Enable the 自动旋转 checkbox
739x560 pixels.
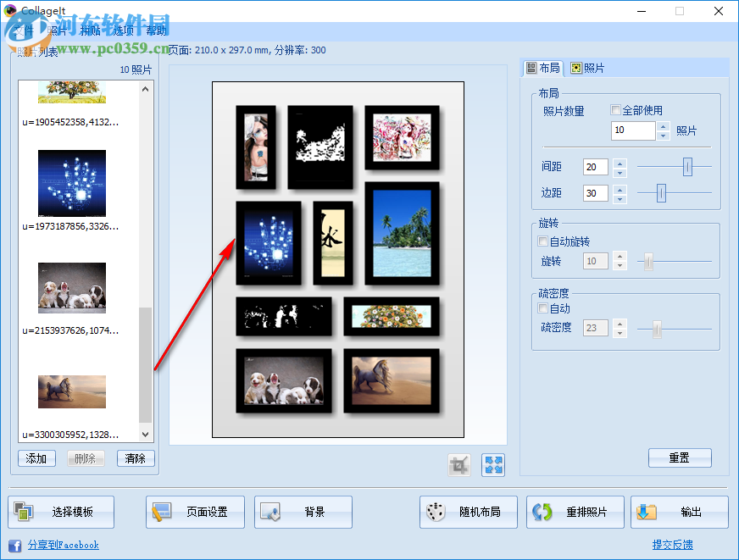543,241
